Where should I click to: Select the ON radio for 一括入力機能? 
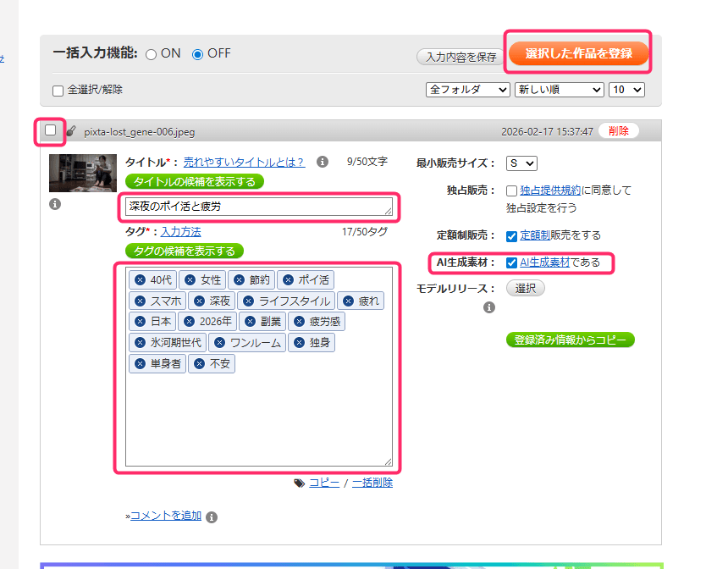pyautogui.click(x=152, y=54)
